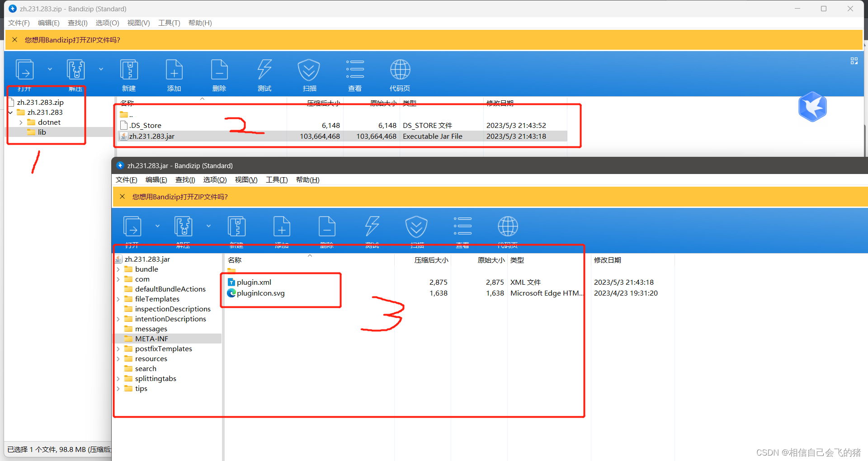The height and width of the screenshot is (461, 868).
Task: Open Help menu in jar window
Action: click(x=307, y=180)
